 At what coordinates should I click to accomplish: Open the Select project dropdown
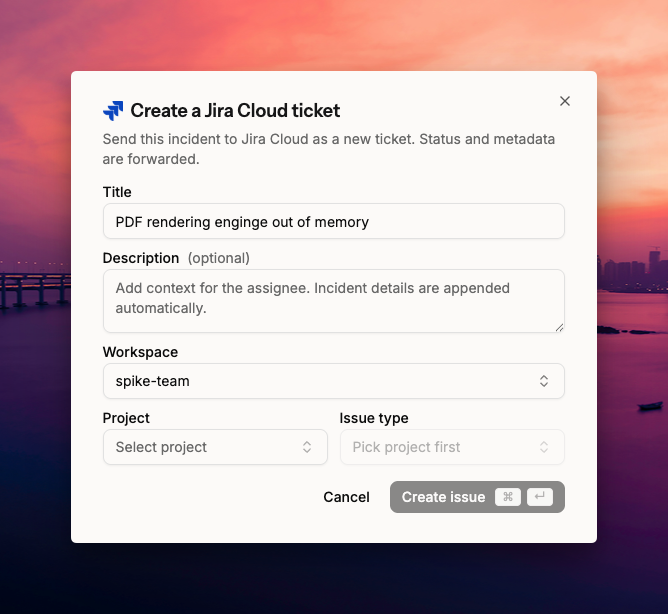[215, 447]
